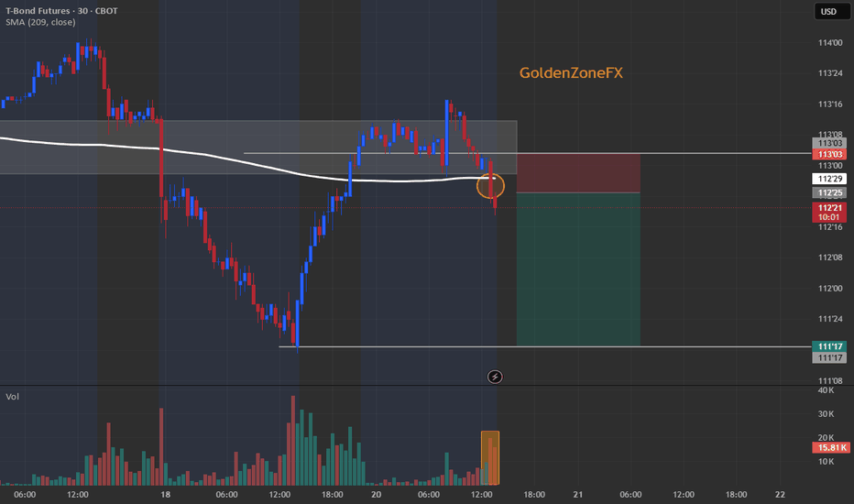
Task: Click the current price 112'21 countdown label
Action: coord(829,213)
